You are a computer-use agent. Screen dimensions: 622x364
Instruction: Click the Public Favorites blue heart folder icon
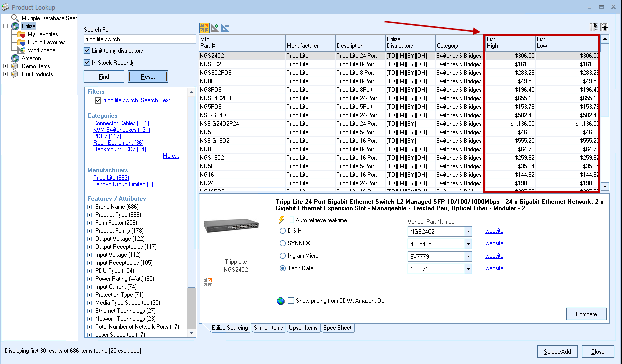tap(22, 42)
